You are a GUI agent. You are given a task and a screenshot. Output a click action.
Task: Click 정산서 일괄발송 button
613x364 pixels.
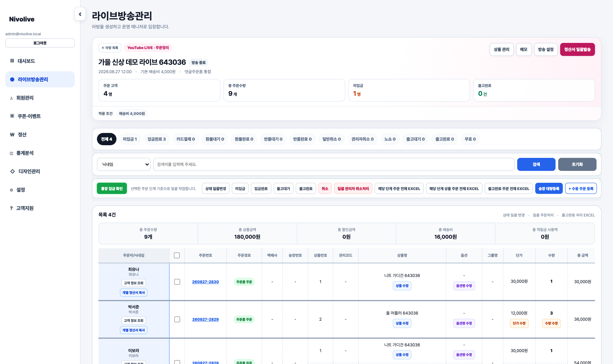click(577, 49)
